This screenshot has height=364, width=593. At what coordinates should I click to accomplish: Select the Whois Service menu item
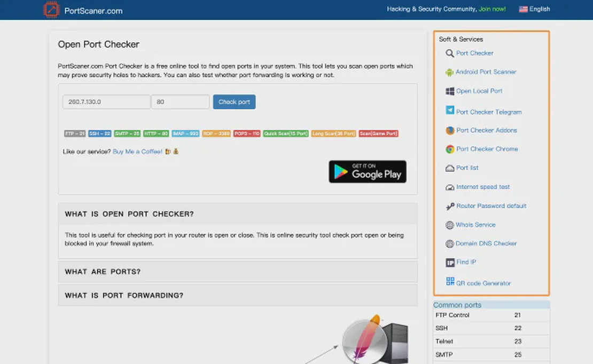[x=475, y=225]
